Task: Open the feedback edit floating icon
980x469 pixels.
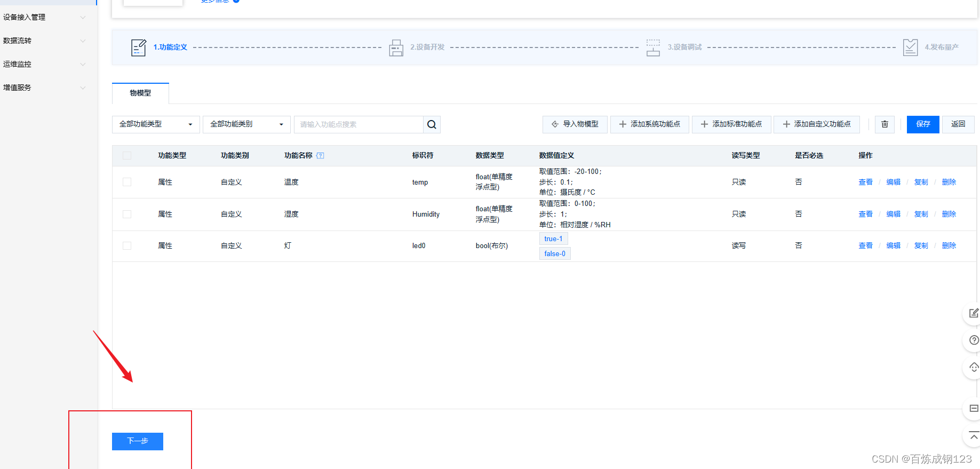Action: click(x=974, y=313)
